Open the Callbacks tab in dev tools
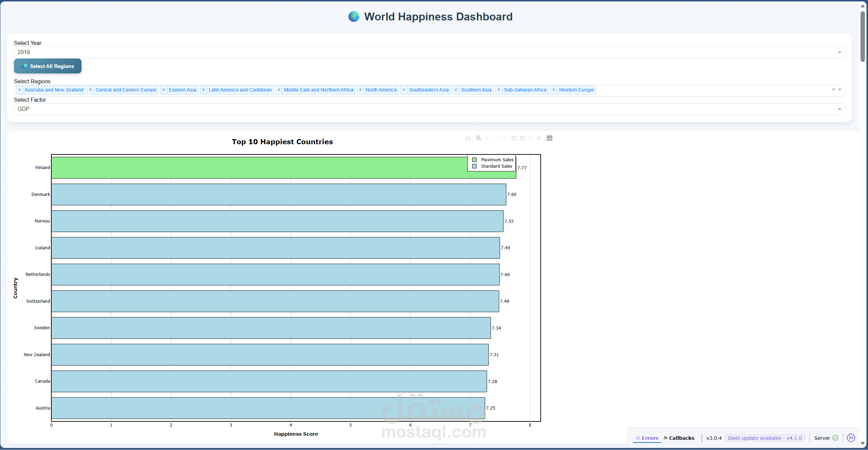868x450 pixels. [x=679, y=438]
